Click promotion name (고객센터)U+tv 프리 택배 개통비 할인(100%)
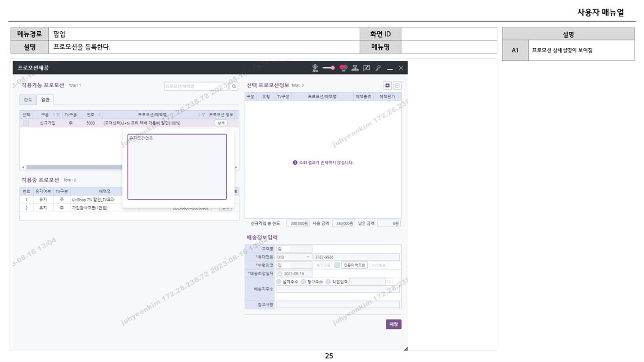The image size is (644, 362). tap(142, 123)
